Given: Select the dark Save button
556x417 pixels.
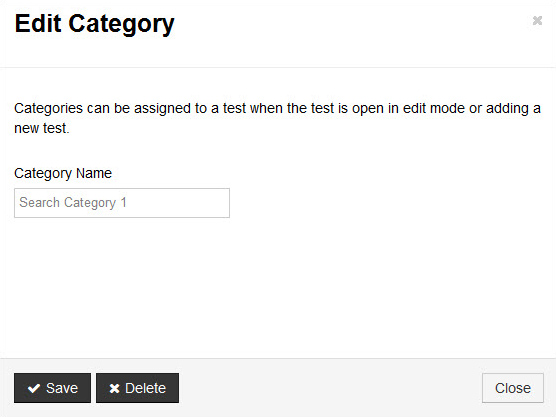Looking at the screenshot, I should coord(52,388).
